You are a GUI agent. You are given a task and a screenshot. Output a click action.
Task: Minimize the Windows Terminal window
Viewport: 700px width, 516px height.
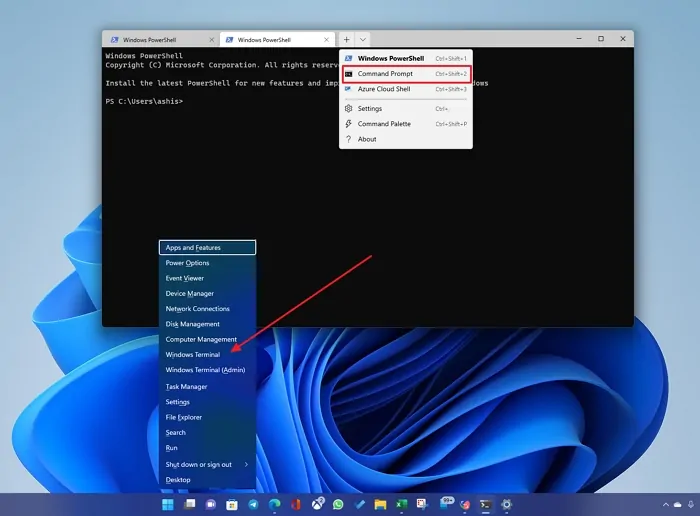pyautogui.click(x=579, y=39)
